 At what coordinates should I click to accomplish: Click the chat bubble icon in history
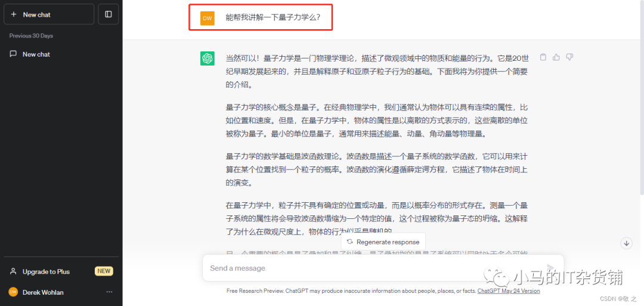point(13,54)
